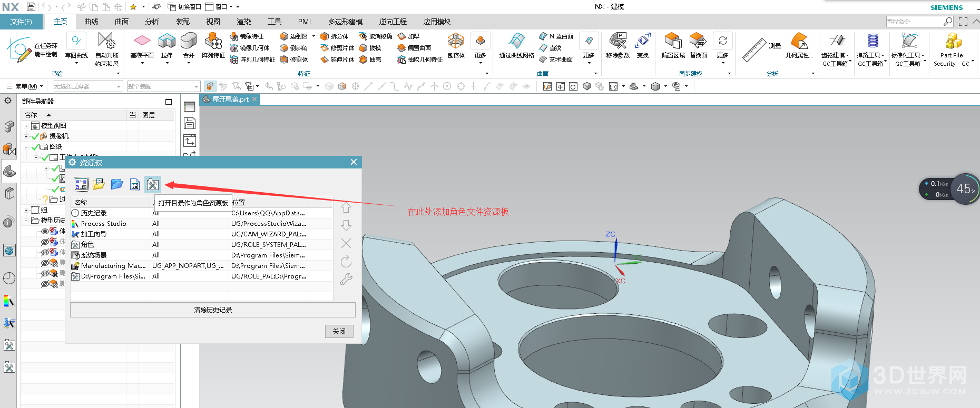Expand the 模型视图 tree node
This screenshot has height=408, width=980.
(26, 126)
